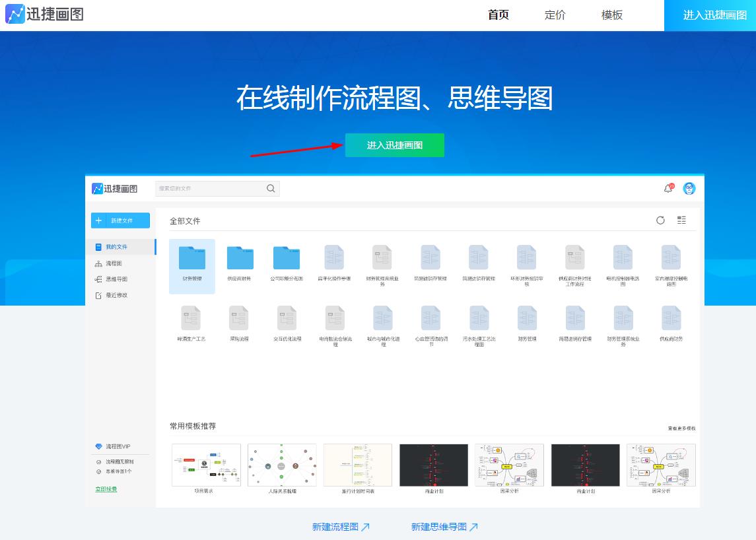
Task: Select 最近修改 in the sidebar
Action: [111, 295]
